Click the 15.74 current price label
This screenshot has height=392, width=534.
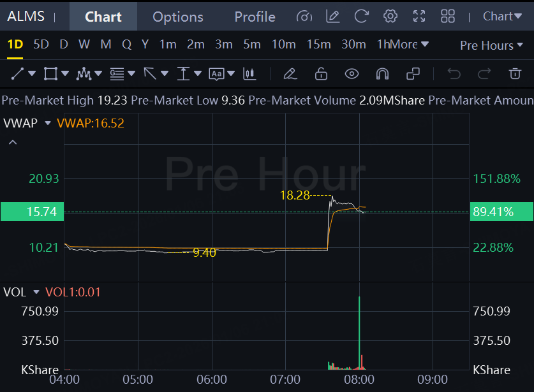click(32, 212)
